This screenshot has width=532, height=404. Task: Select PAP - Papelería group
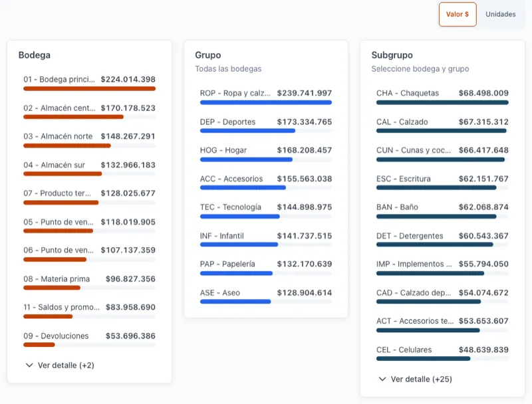click(265, 268)
